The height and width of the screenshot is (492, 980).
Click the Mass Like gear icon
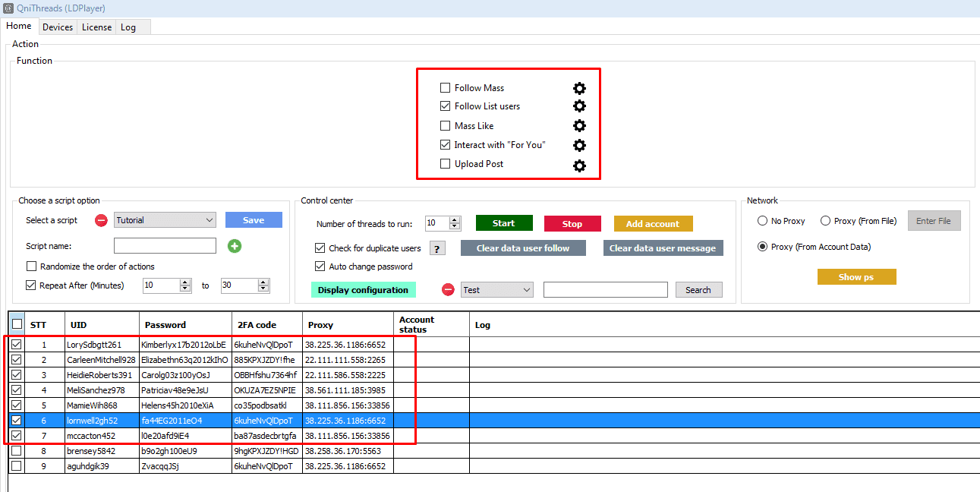(579, 126)
